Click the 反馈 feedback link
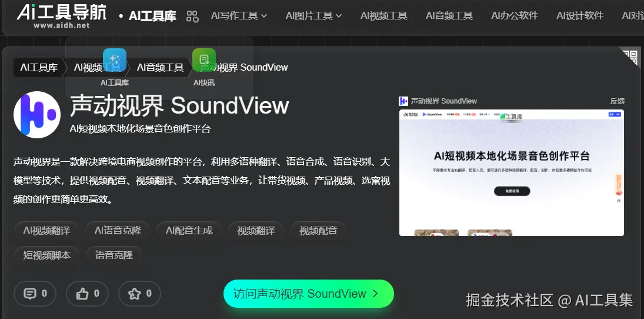The image size is (644, 319). 618,101
